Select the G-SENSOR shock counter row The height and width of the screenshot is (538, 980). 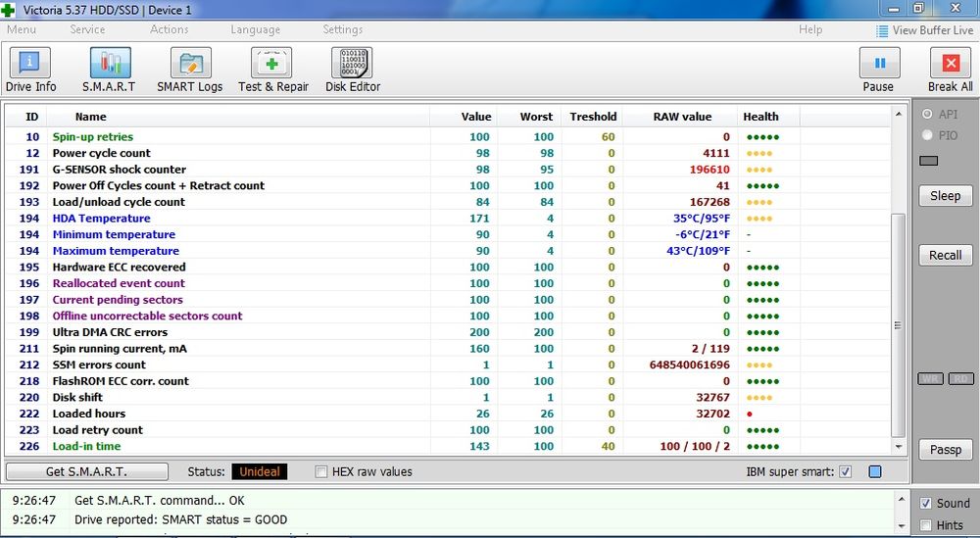(x=448, y=170)
